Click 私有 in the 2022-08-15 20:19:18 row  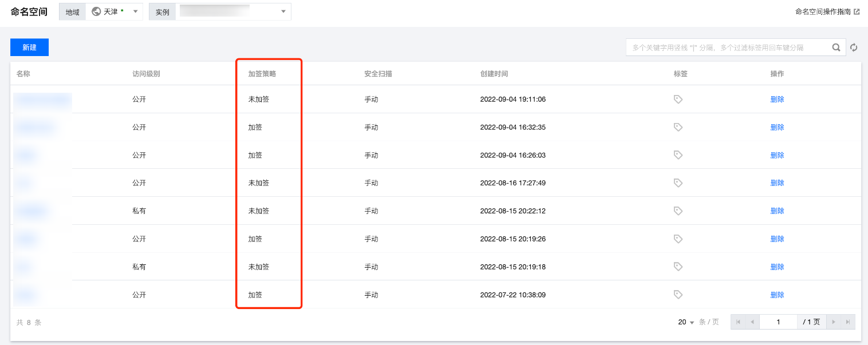139,267
